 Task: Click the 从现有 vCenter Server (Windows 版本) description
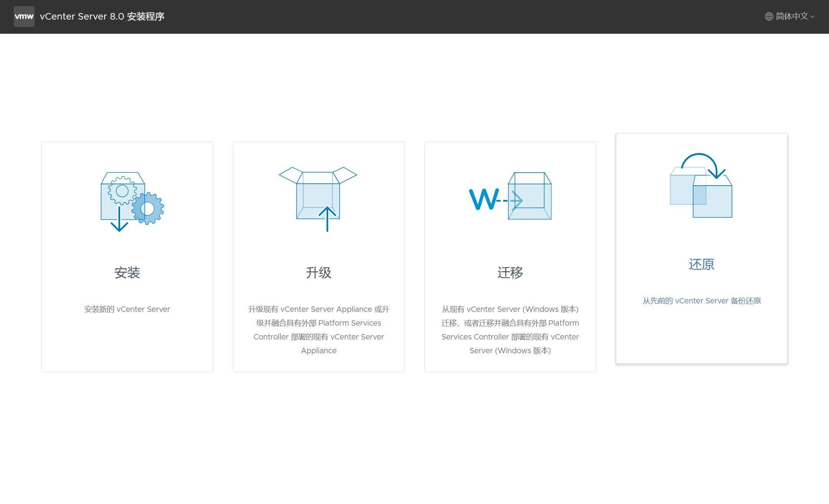click(510, 330)
